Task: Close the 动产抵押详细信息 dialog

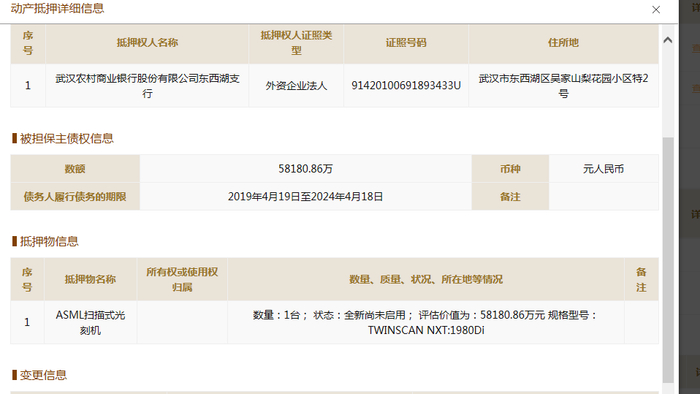Action: tap(656, 10)
